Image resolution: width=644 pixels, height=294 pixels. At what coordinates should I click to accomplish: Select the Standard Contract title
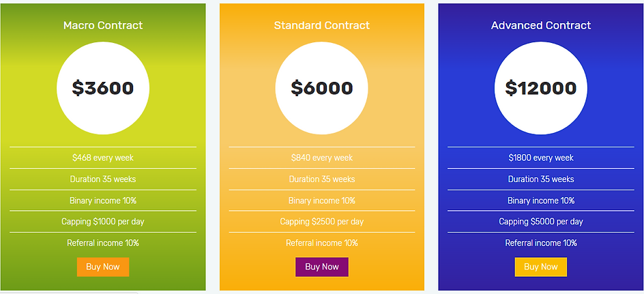click(x=322, y=25)
